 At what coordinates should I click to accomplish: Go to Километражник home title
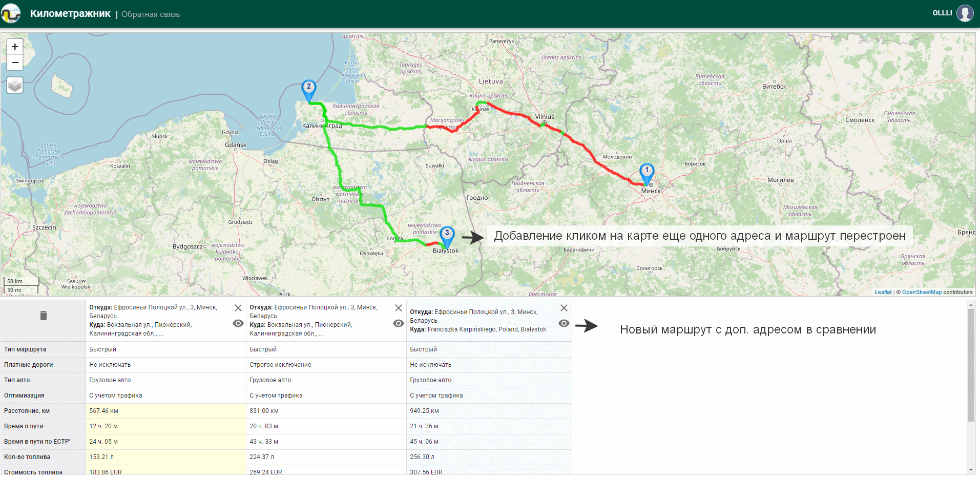(x=70, y=14)
